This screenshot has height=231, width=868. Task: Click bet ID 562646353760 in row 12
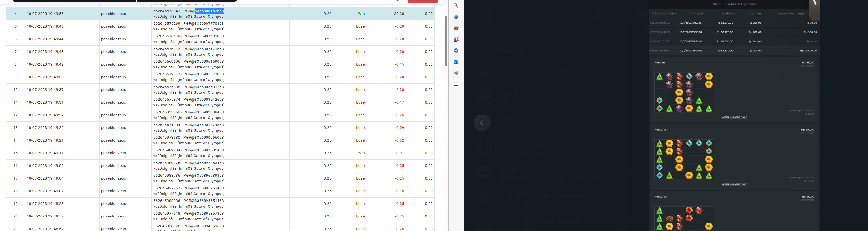click(167, 112)
